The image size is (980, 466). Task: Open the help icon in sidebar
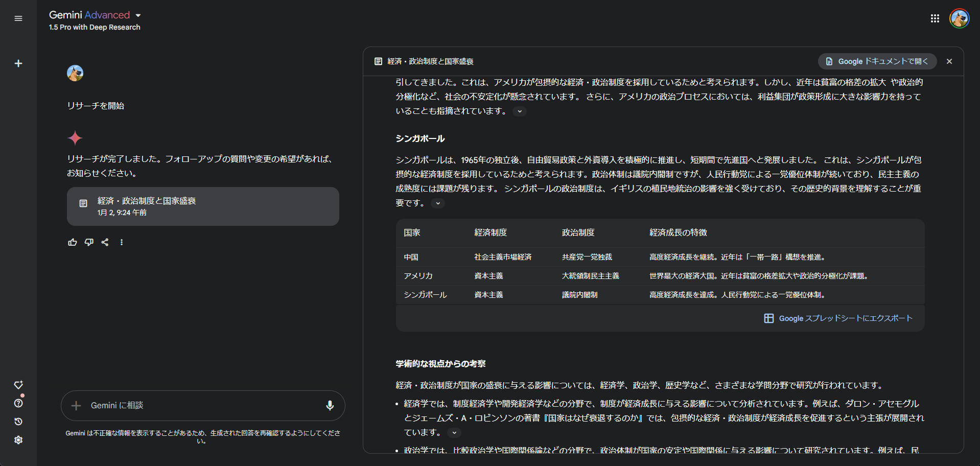click(x=18, y=403)
